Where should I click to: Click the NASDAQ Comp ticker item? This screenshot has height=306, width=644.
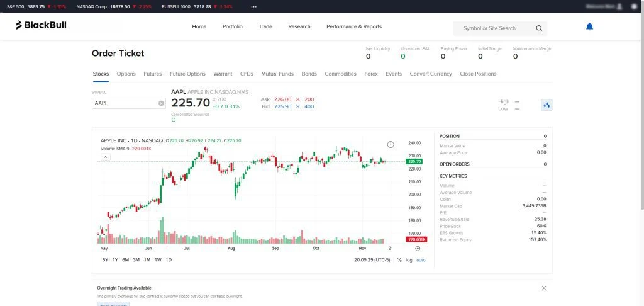coord(113,6)
